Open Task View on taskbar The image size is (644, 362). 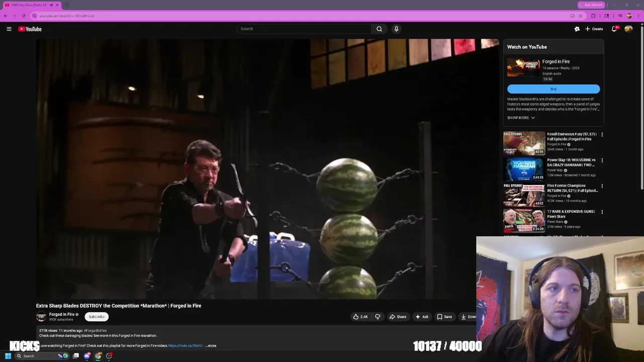[76, 356]
